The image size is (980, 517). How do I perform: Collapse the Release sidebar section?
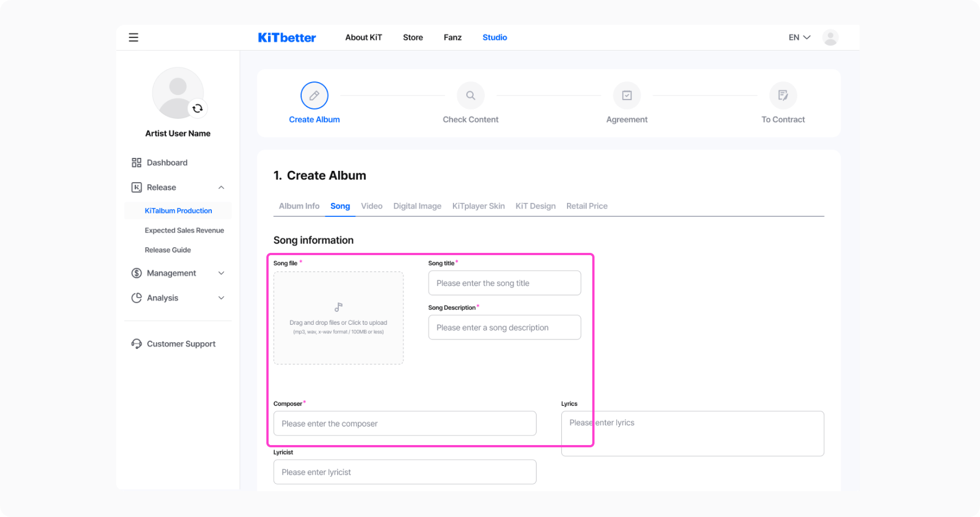click(x=221, y=188)
